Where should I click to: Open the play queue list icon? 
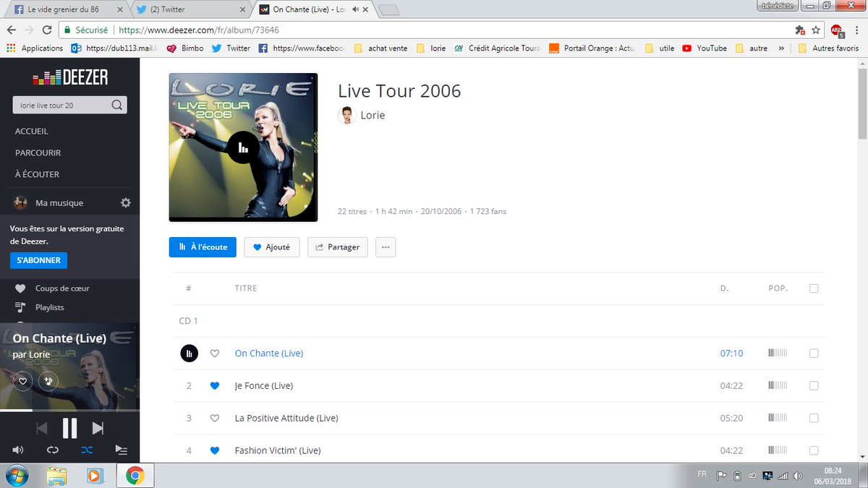[x=122, y=450]
